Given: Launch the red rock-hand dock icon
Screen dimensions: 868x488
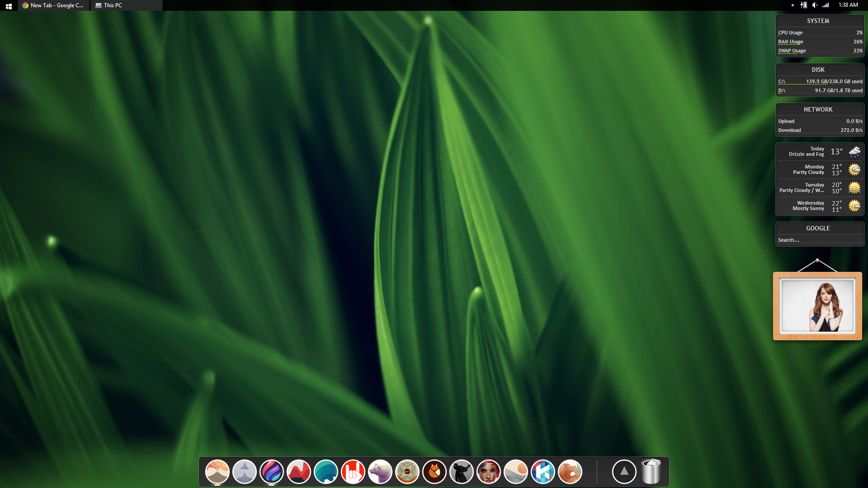Looking at the screenshot, I should click(353, 472).
